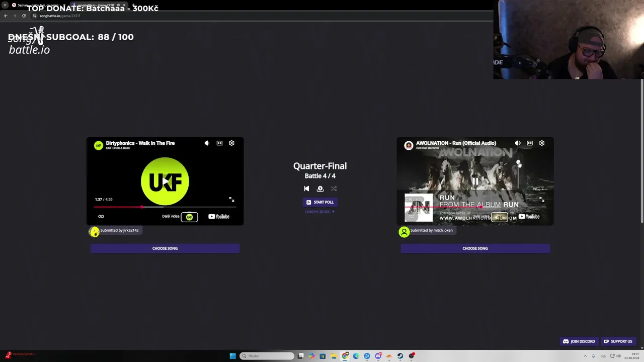Open next video thumbnail in Dirtyphonics player
Screen dimensions: 644x362
click(189, 217)
